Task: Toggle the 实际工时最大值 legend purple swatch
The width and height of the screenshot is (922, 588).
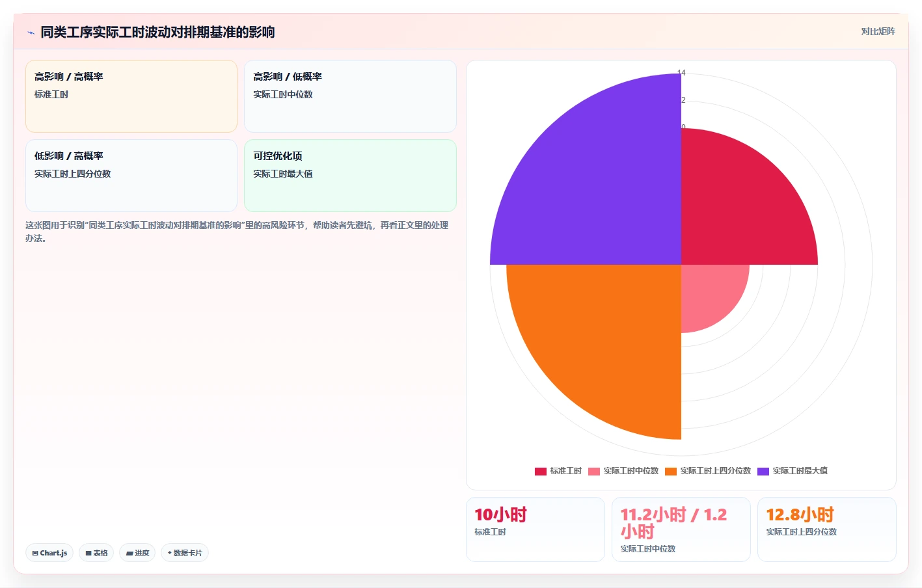Action: 763,471
